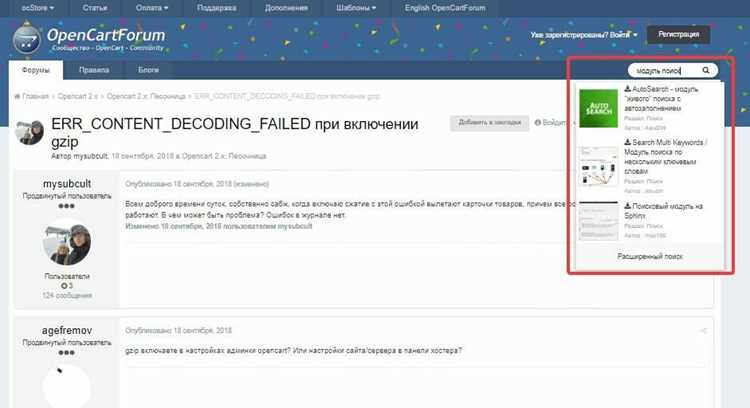Click '124 сообщения' under mysubcult

67,296
